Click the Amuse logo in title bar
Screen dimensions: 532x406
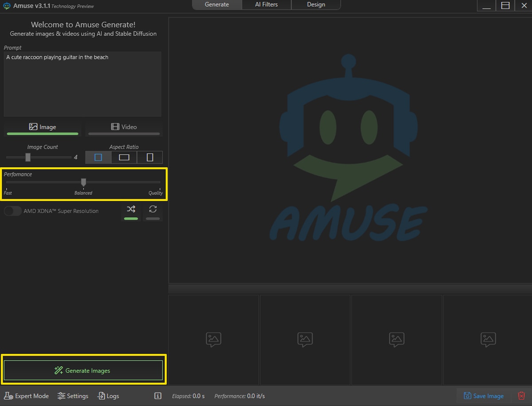(7, 6)
